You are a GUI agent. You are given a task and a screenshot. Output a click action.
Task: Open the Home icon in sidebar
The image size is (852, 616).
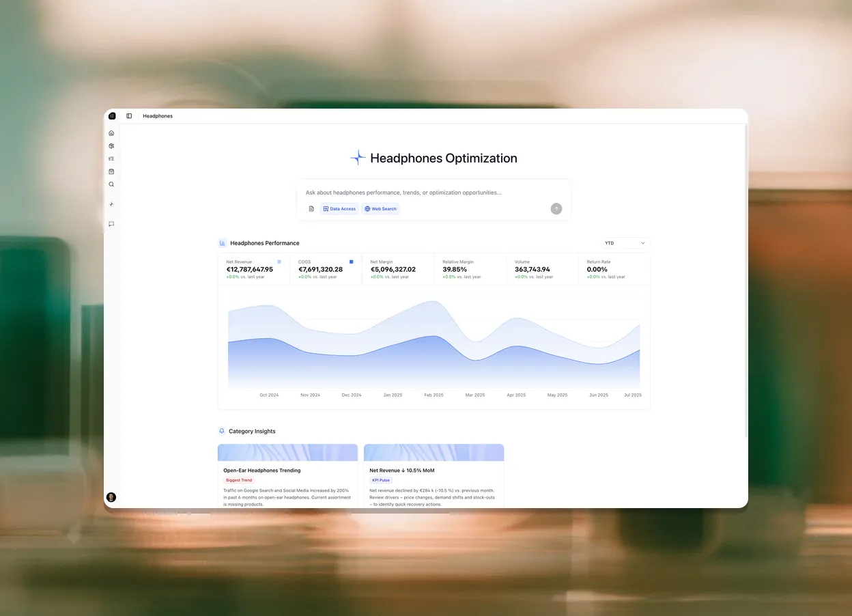tap(111, 133)
